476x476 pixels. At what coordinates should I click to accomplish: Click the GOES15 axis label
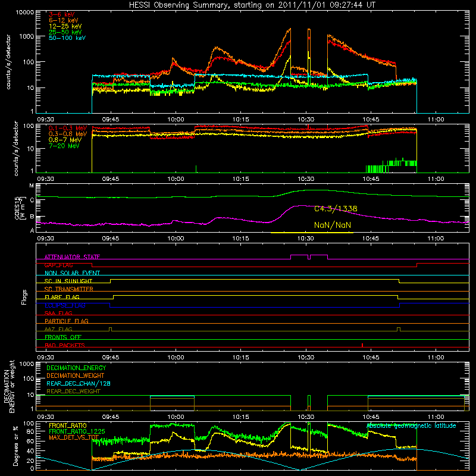(20, 208)
